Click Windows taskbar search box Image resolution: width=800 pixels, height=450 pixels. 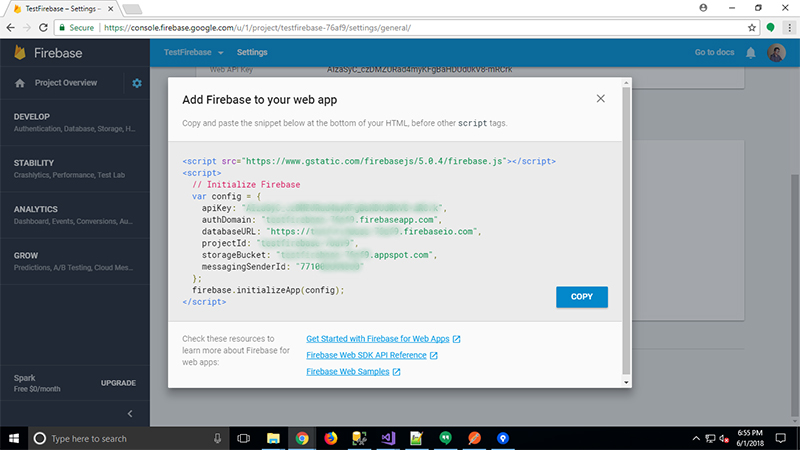click(125, 438)
